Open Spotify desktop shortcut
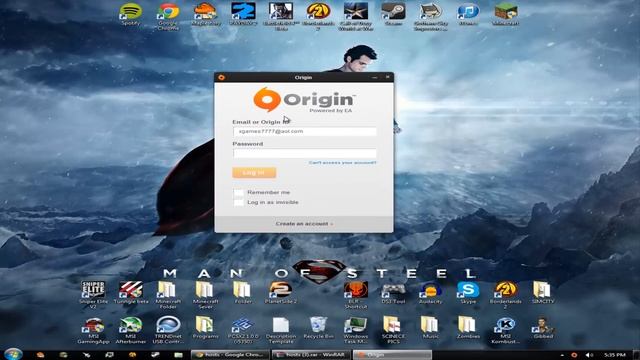The height and width of the screenshot is (360, 640). 131,14
